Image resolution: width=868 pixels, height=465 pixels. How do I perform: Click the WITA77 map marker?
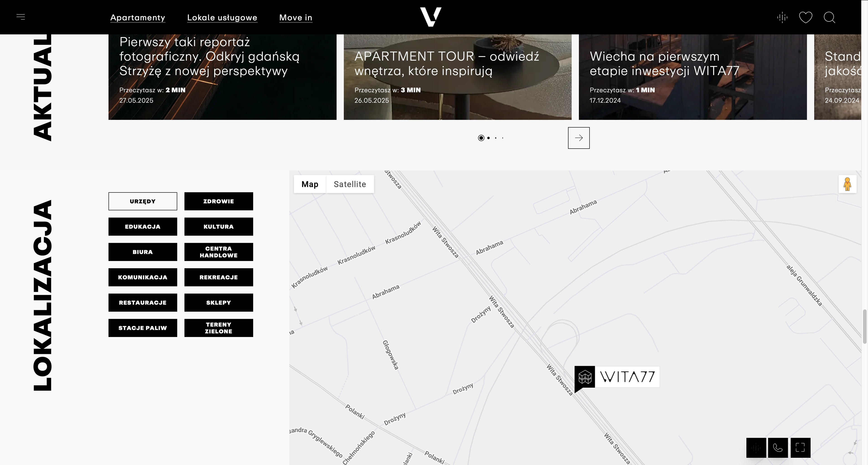click(x=617, y=377)
